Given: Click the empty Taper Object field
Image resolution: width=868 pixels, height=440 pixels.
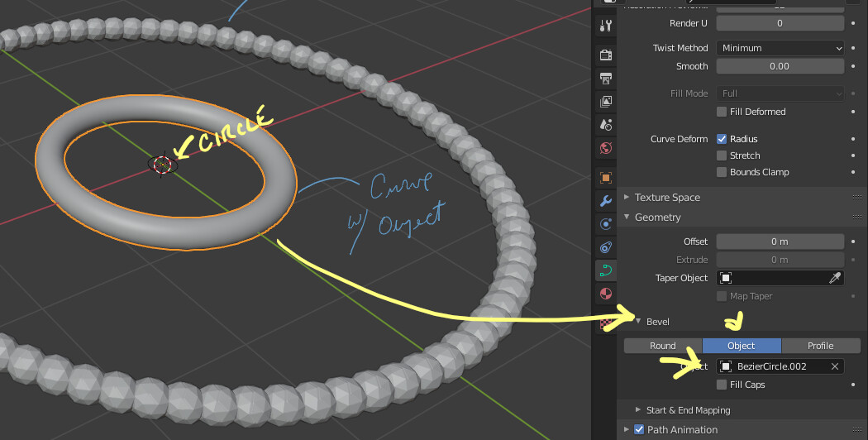Looking at the screenshot, I should coord(780,278).
